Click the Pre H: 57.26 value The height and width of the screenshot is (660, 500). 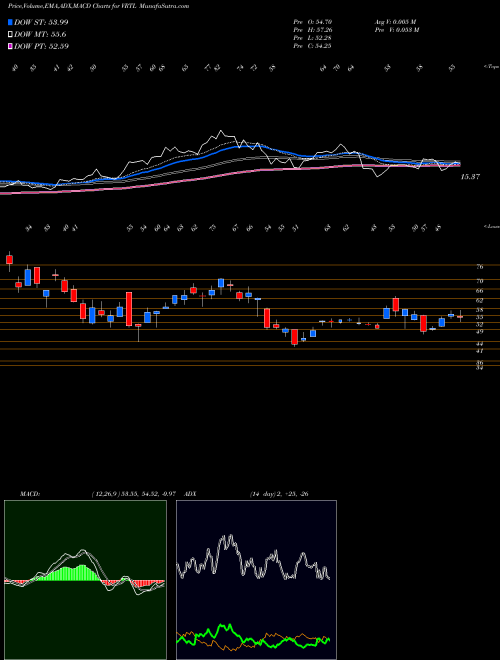[x=313, y=30]
